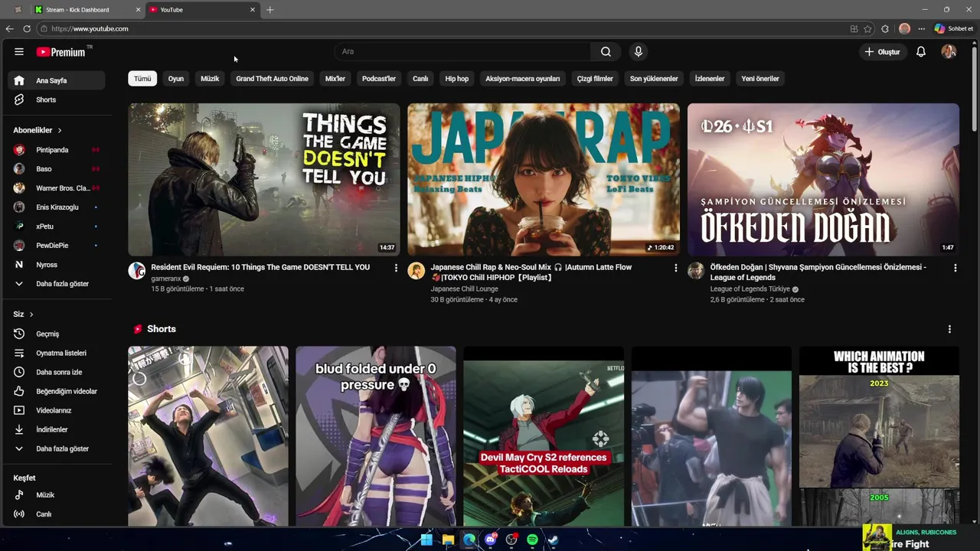Screen dimensions: 980x551
Task: Open the browser profile avatar
Action: point(904,28)
